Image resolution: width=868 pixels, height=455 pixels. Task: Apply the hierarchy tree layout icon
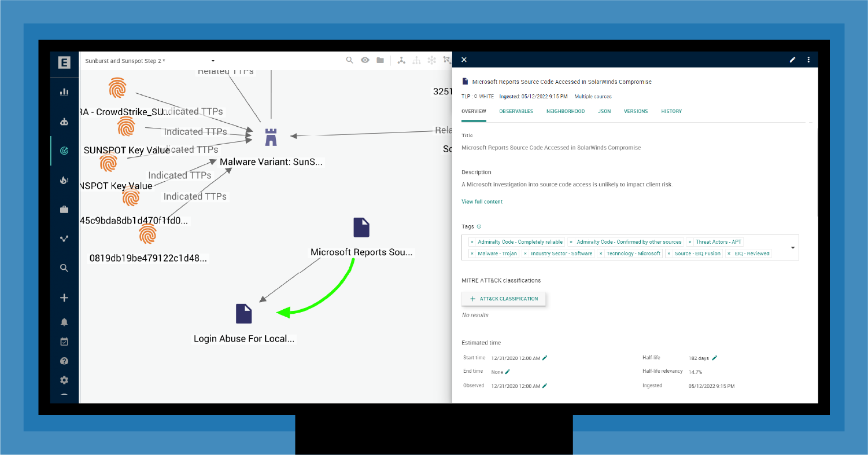pos(416,60)
